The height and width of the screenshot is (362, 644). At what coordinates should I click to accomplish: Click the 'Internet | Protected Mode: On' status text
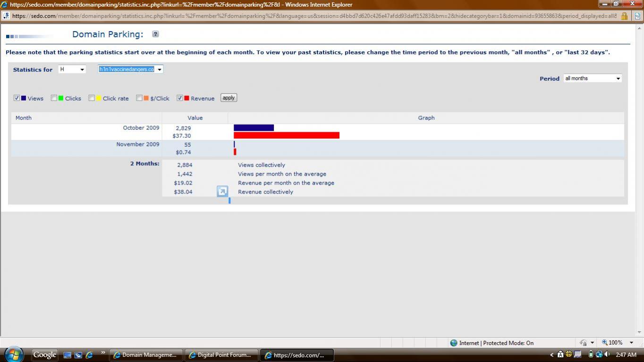pyautogui.click(x=496, y=343)
